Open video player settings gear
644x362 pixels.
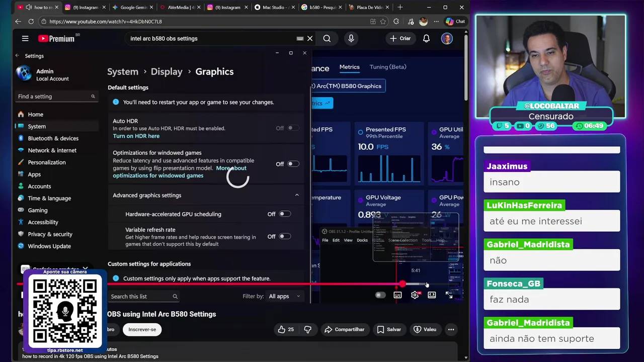(415, 295)
